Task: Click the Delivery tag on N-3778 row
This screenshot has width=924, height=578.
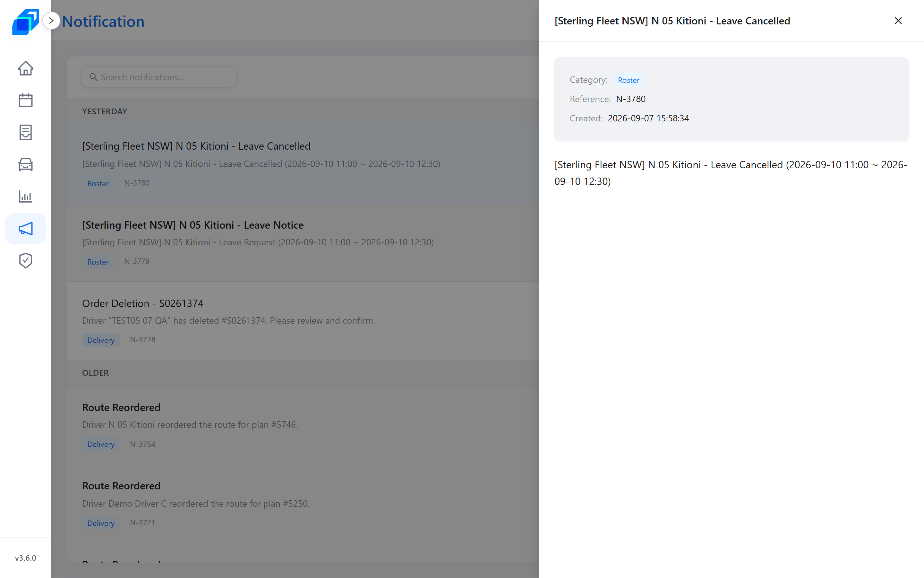Action: coord(101,340)
